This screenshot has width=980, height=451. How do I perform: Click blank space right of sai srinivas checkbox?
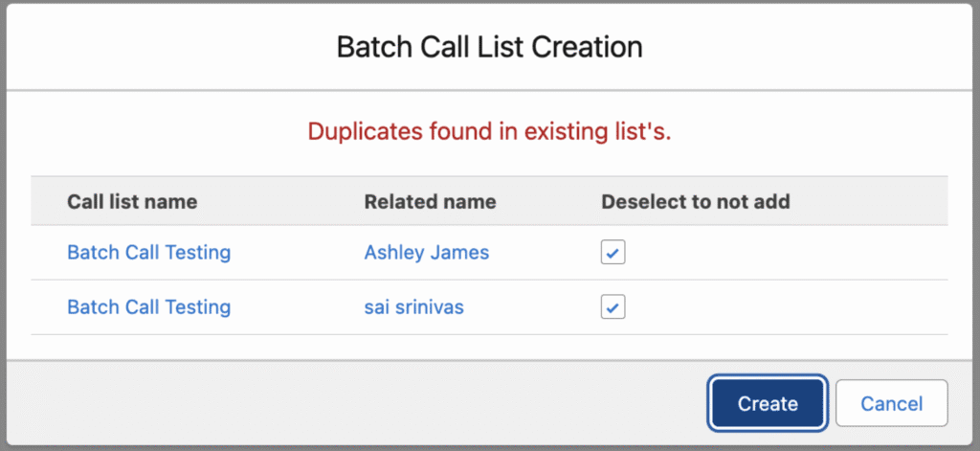(785, 307)
